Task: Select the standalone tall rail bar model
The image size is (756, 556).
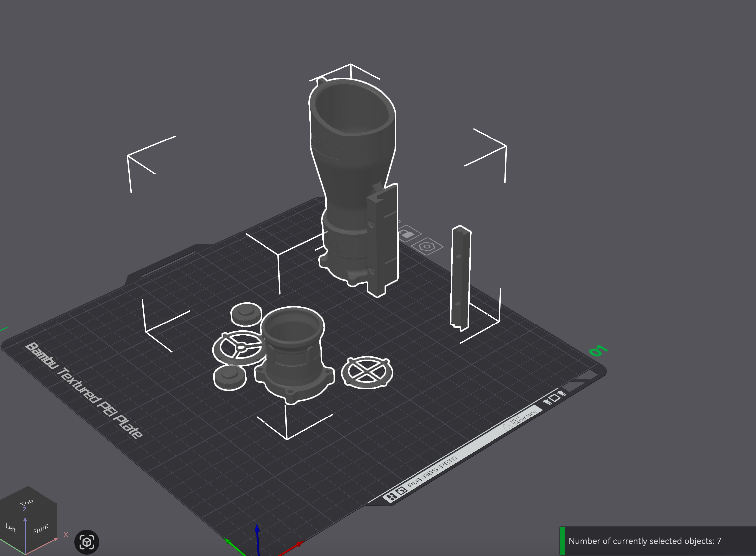Action: pos(460,278)
